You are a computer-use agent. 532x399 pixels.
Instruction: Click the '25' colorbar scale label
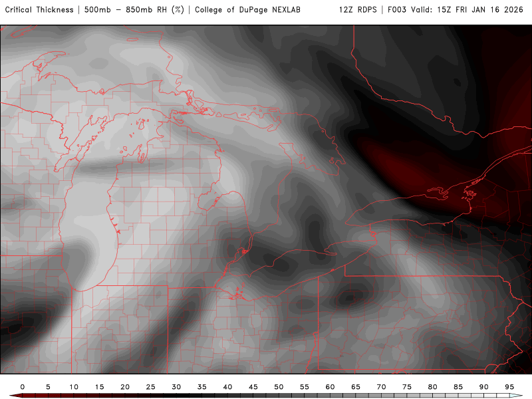point(151,387)
